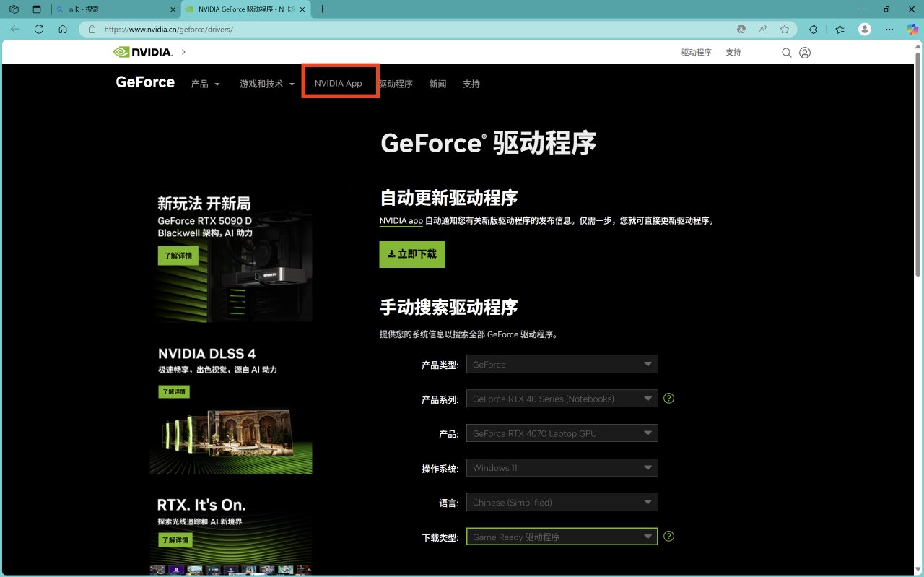
Task: Go to the browser home page icon
Action: [x=63, y=30]
